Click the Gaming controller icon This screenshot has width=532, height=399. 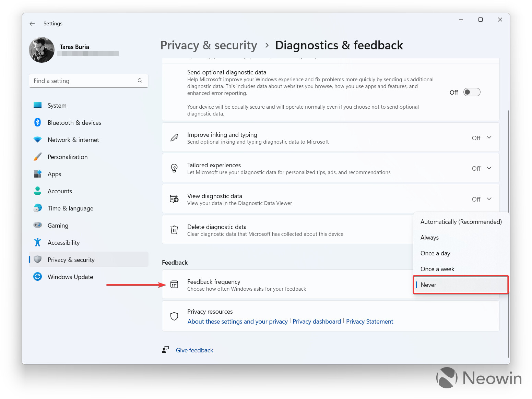point(38,225)
